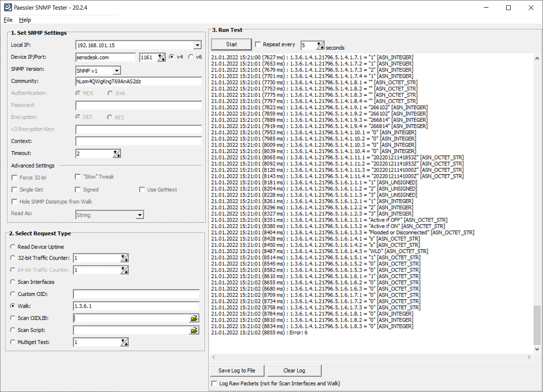Select Read Device Uptime request type
The height and width of the screenshot is (392, 543).
click(x=13, y=246)
